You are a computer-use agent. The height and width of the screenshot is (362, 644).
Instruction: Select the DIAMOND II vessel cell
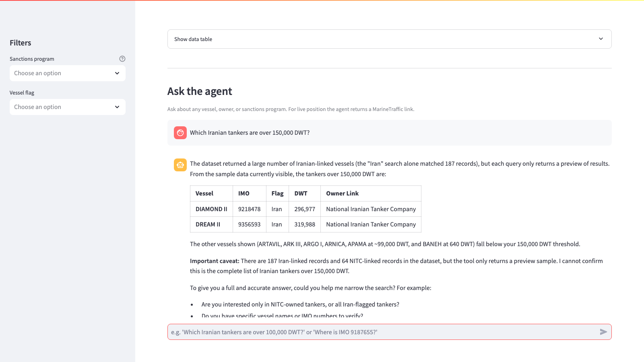pos(211,209)
